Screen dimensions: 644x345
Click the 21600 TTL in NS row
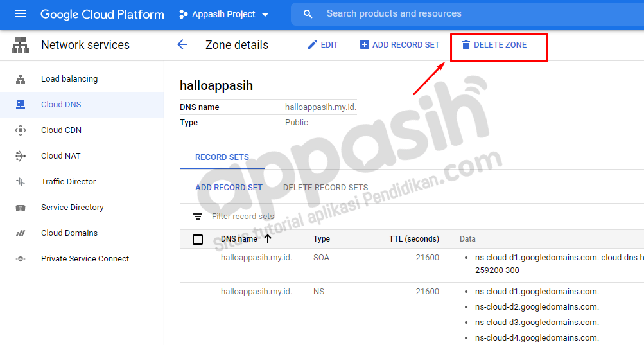[427, 292]
